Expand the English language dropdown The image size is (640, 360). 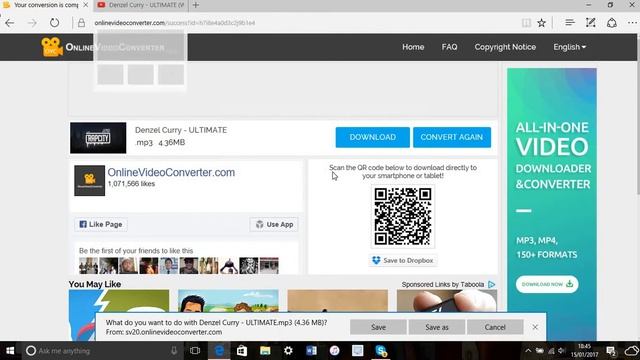(569, 47)
